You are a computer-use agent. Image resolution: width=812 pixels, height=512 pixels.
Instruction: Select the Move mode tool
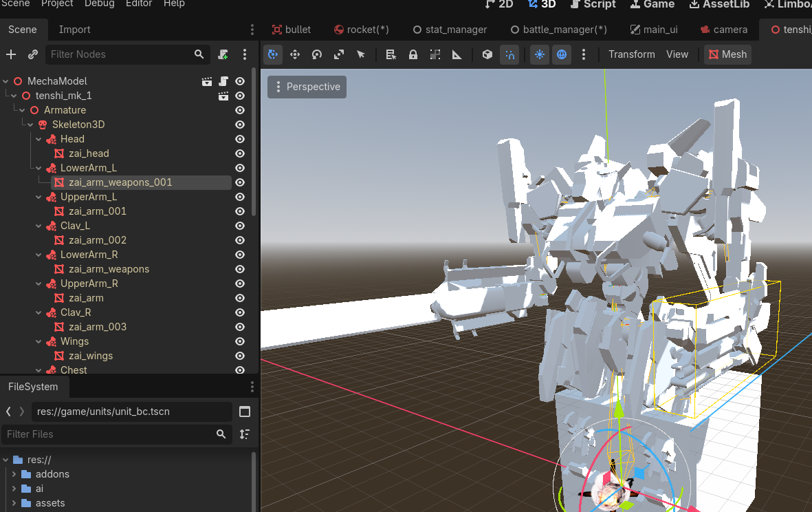point(295,54)
